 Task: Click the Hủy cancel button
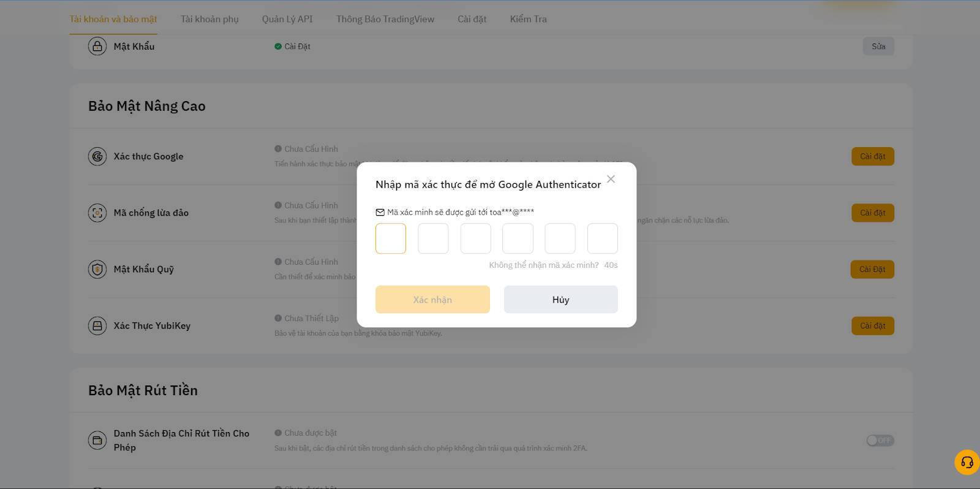tap(561, 300)
